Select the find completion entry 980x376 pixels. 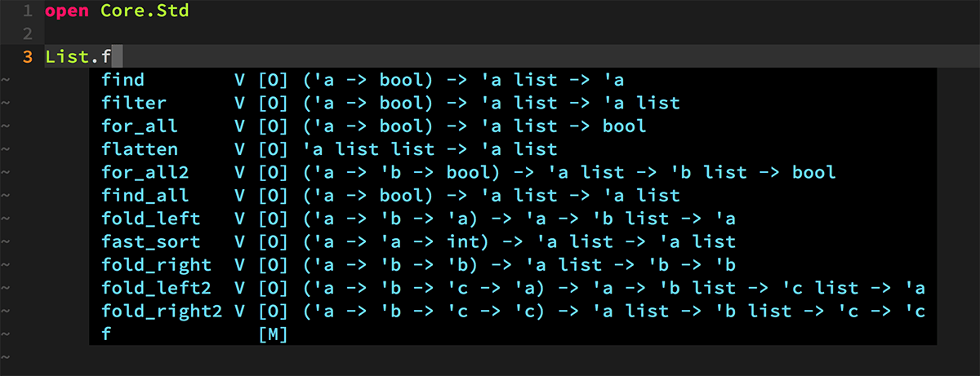coord(122,80)
